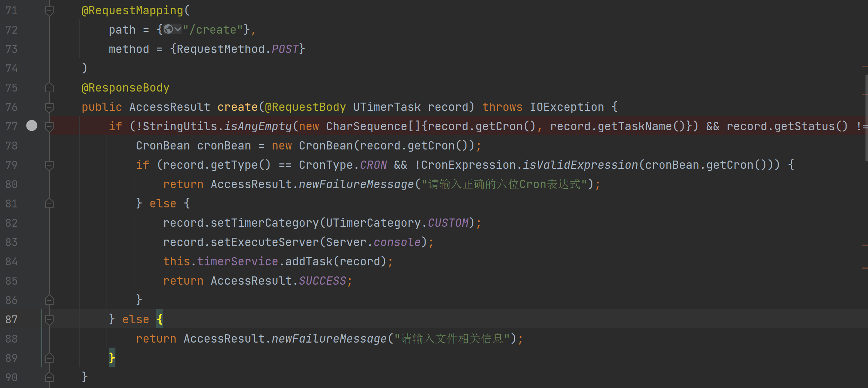Click the gutter beside line number 80

click(x=32, y=184)
